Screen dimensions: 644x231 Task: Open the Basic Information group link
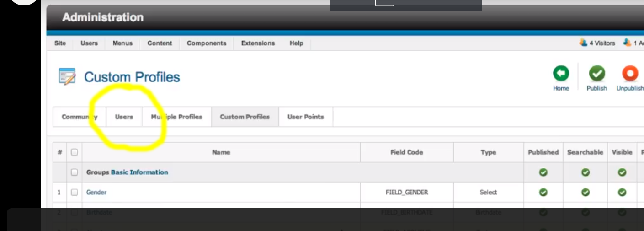(x=139, y=172)
